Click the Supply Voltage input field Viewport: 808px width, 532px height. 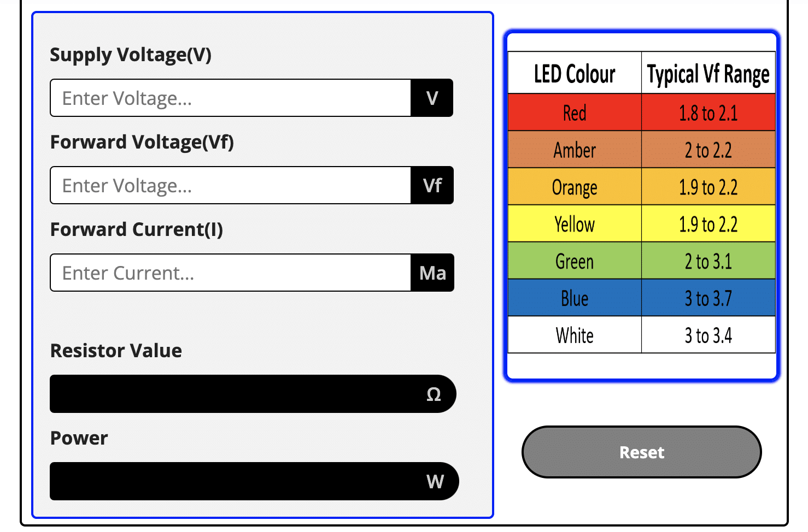pyautogui.click(x=230, y=98)
